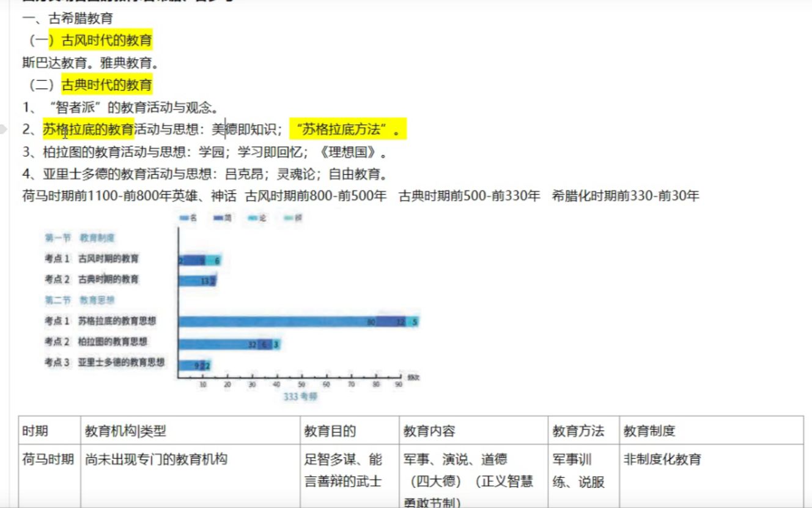The height and width of the screenshot is (508, 812).
Task: Click the table cell 荷马时期
Action: tap(48, 459)
